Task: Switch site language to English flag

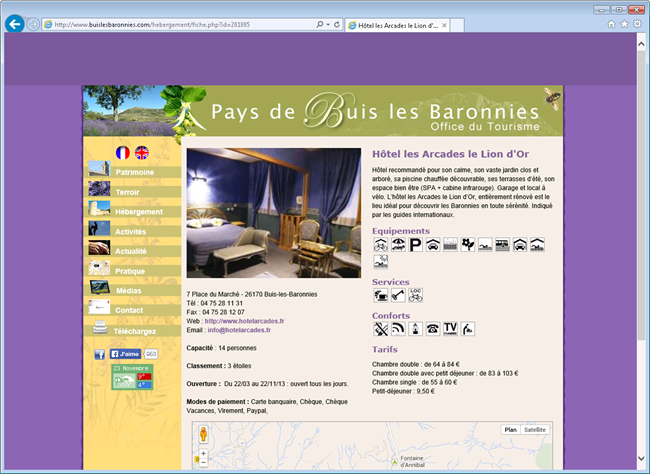Action: coord(142,153)
